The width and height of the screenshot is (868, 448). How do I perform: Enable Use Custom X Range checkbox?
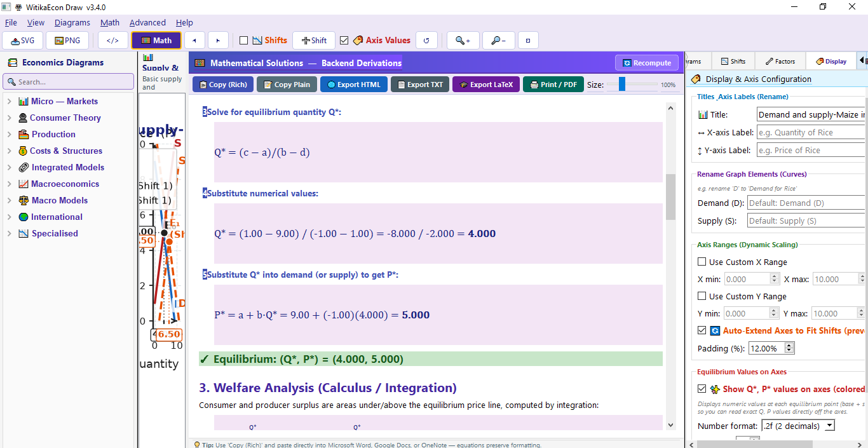pyautogui.click(x=702, y=262)
